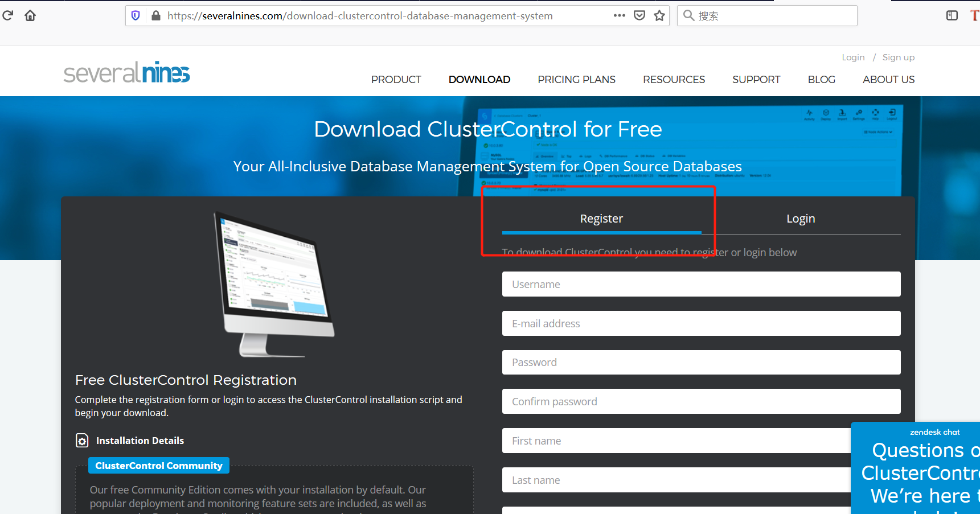Open the RESOURCES menu

674,80
